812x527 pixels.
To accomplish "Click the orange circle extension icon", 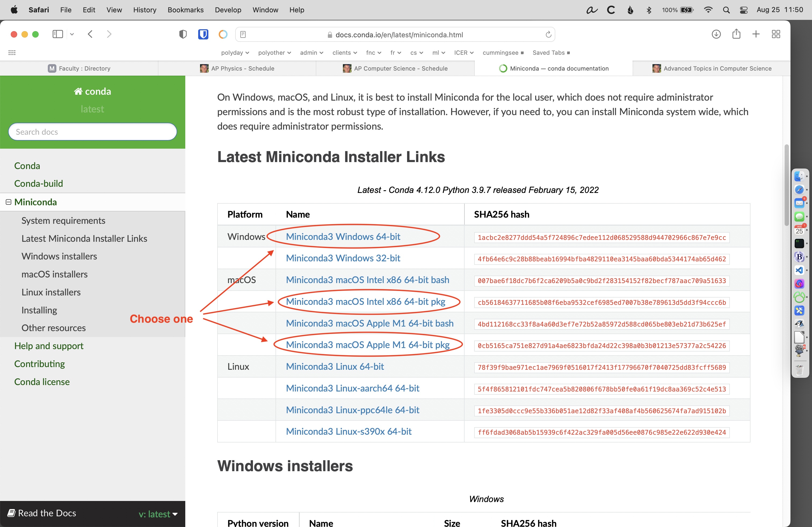I will pos(223,34).
